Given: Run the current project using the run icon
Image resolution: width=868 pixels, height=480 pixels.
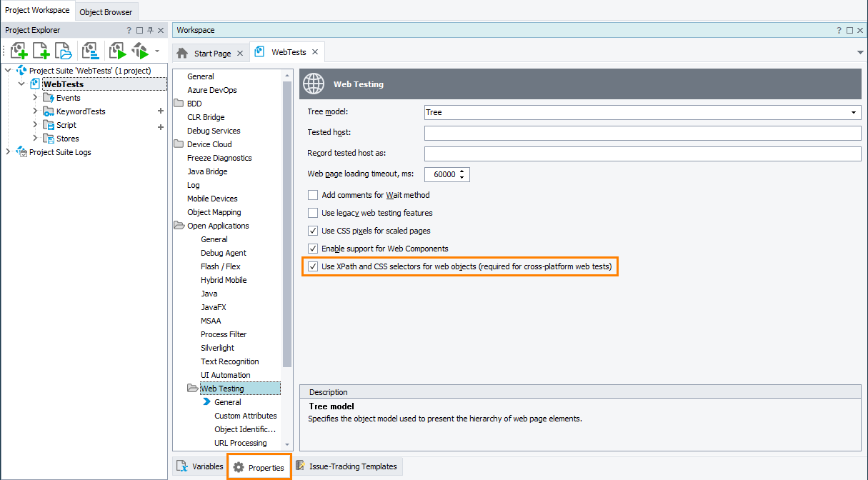Looking at the screenshot, I should [x=116, y=50].
